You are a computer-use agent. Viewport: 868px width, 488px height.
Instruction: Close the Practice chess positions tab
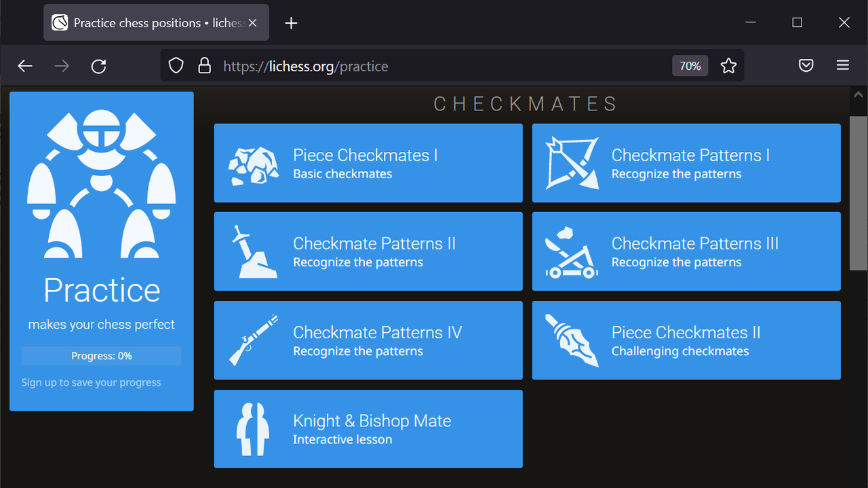(252, 23)
